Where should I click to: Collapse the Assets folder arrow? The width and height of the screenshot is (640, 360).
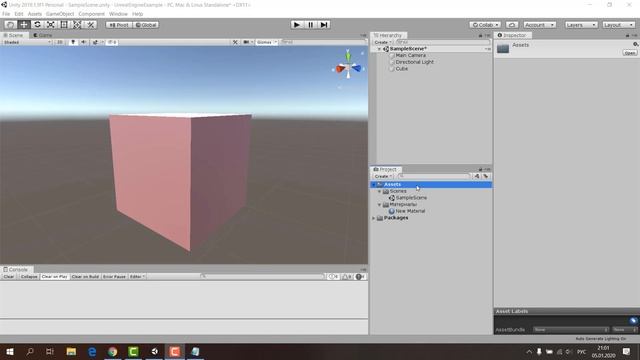[373, 185]
